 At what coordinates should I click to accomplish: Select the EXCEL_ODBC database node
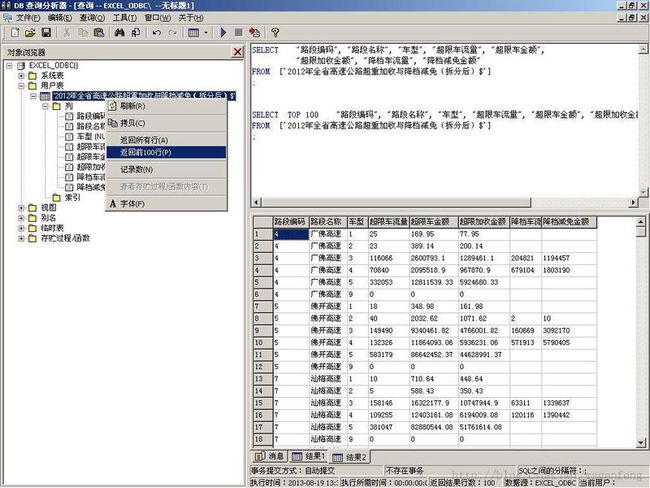[53, 66]
